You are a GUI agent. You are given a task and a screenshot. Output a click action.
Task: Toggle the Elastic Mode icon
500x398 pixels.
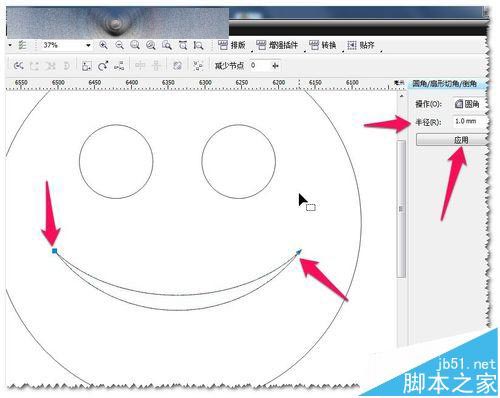pos(177,66)
